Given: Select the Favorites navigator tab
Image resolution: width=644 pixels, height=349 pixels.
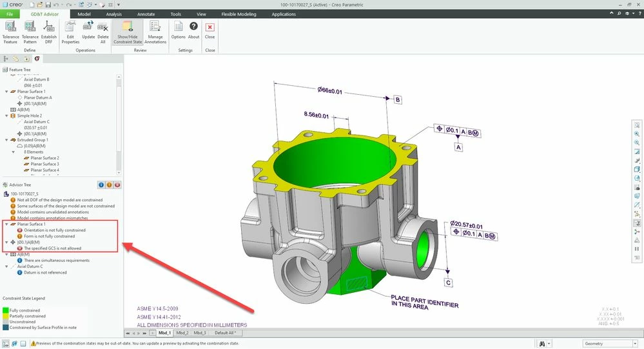Looking at the screenshot, I should pos(26,59).
